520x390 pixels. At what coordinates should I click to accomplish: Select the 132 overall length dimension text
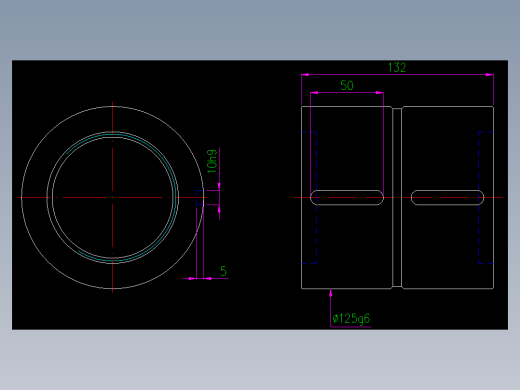point(397,68)
